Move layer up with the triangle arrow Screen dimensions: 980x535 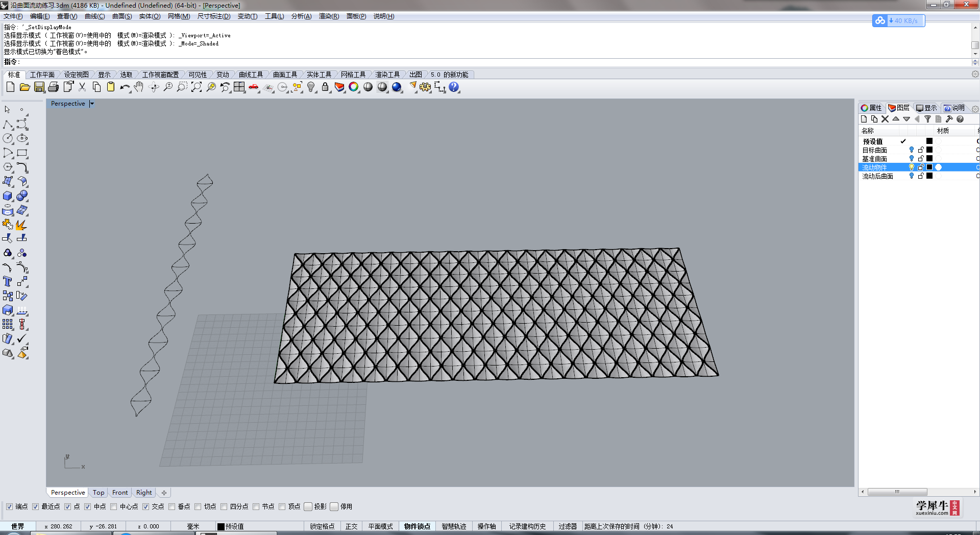896,119
